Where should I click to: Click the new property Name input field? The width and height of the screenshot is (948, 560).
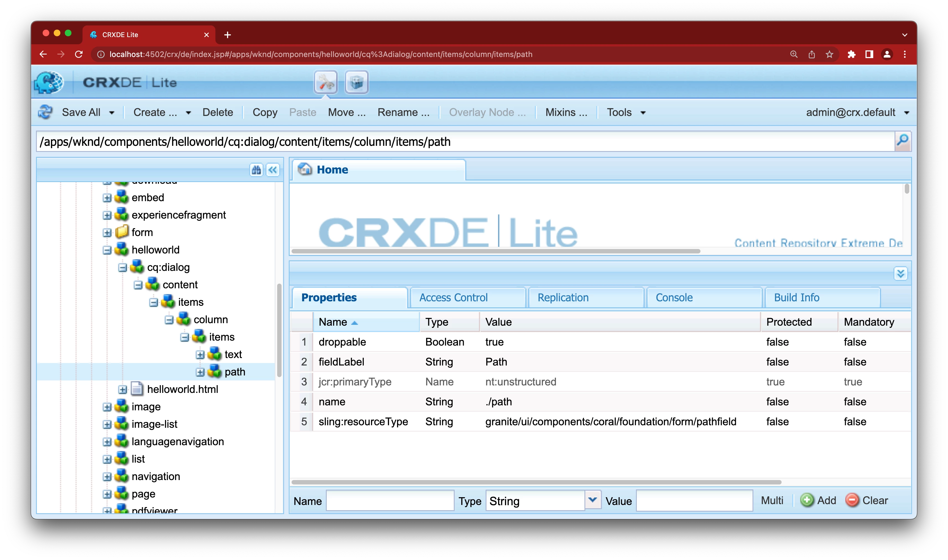tap(390, 501)
